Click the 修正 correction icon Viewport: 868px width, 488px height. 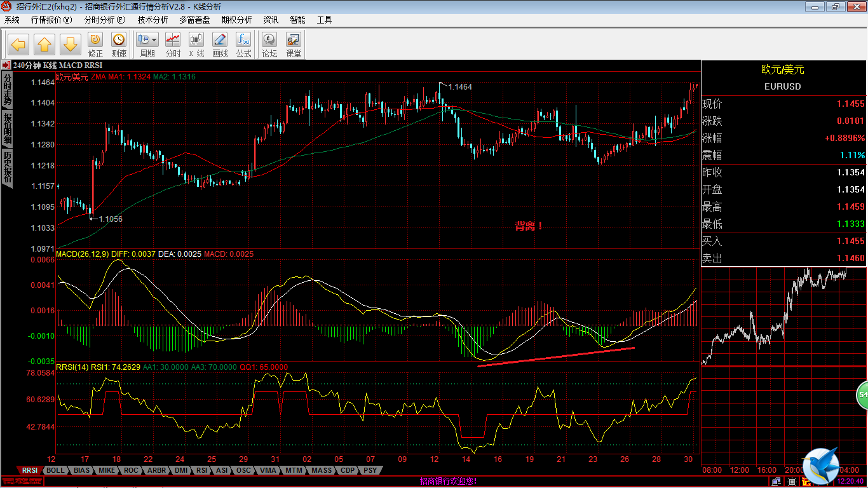point(95,44)
